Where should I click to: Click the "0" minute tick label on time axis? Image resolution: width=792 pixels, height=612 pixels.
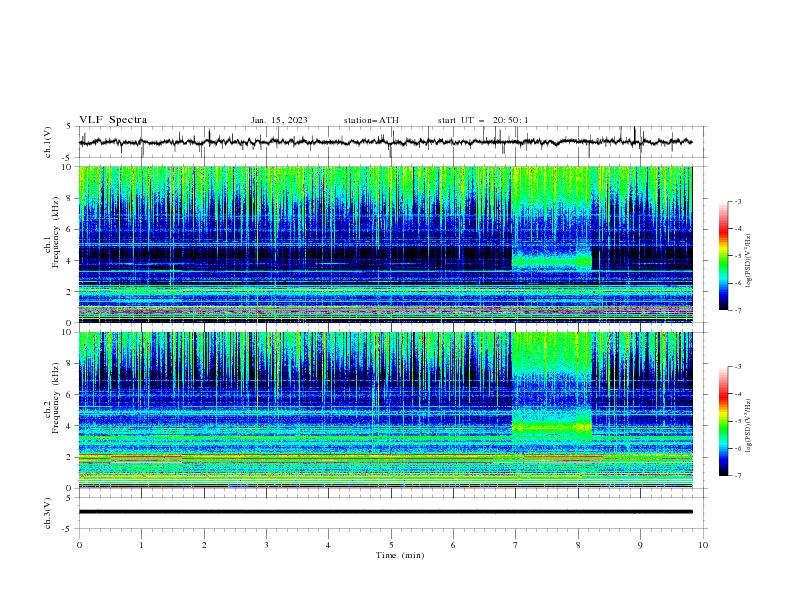(79, 545)
